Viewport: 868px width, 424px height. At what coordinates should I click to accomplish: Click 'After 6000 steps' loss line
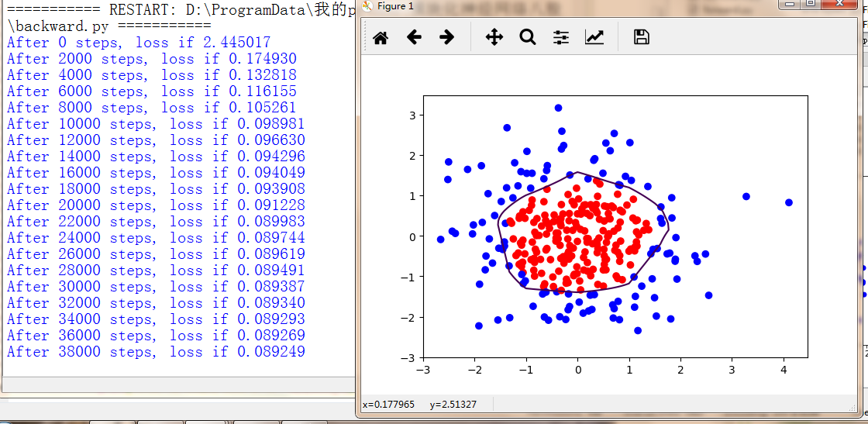click(x=152, y=91)
